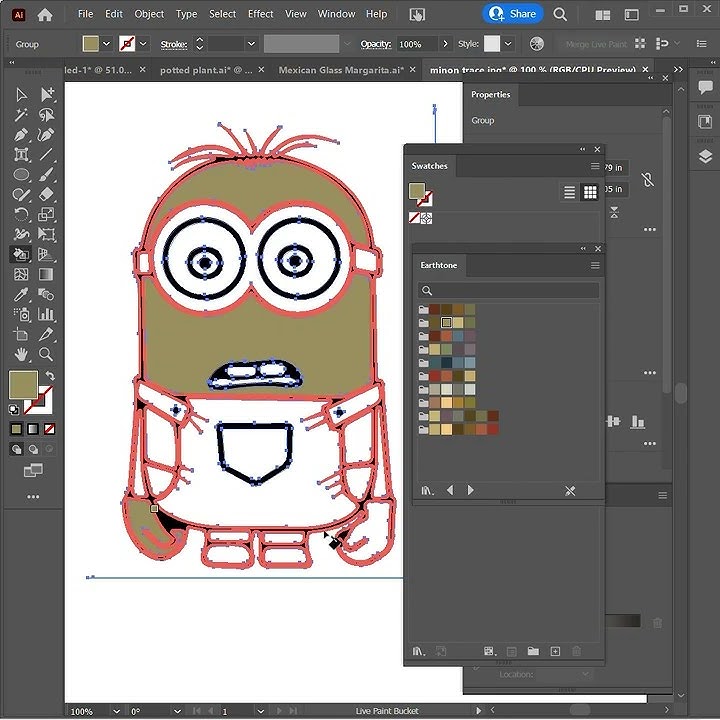The image size is (720, 720).
Task: Reset to default fill and stroke
Action: click(x=14, y=409)
